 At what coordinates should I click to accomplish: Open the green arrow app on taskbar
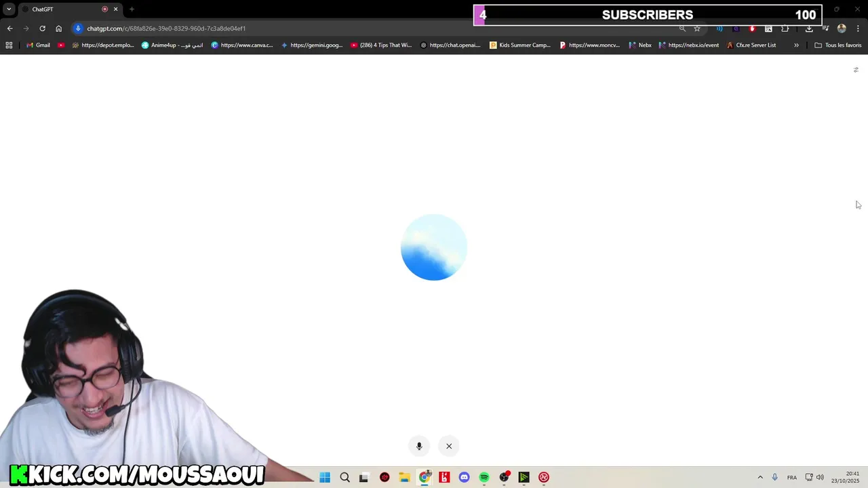pyautogui.click(x=524, y=477)
